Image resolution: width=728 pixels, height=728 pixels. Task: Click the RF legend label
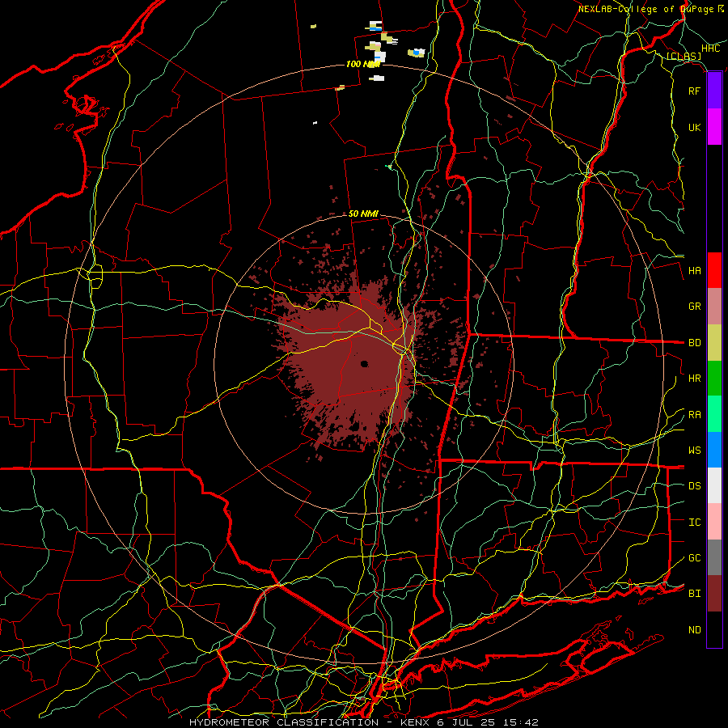coord(694,91)
